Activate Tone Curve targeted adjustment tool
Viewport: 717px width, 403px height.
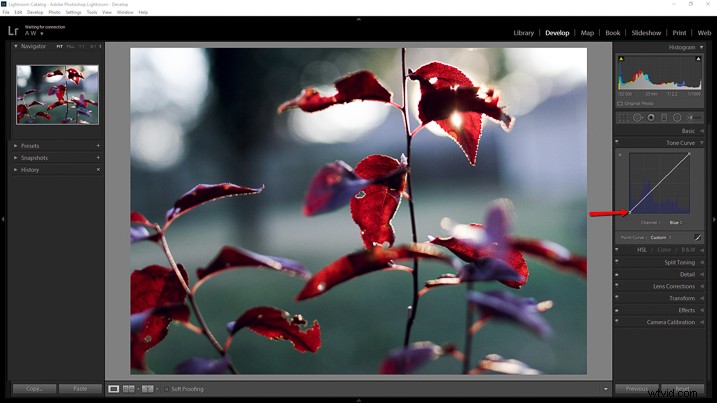click(x=620, y=155)
